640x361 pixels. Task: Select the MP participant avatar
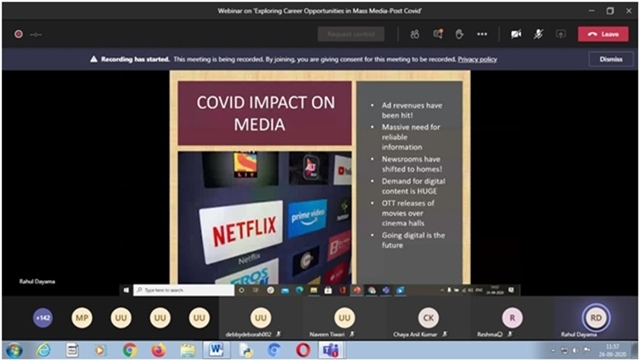point(82,318)
